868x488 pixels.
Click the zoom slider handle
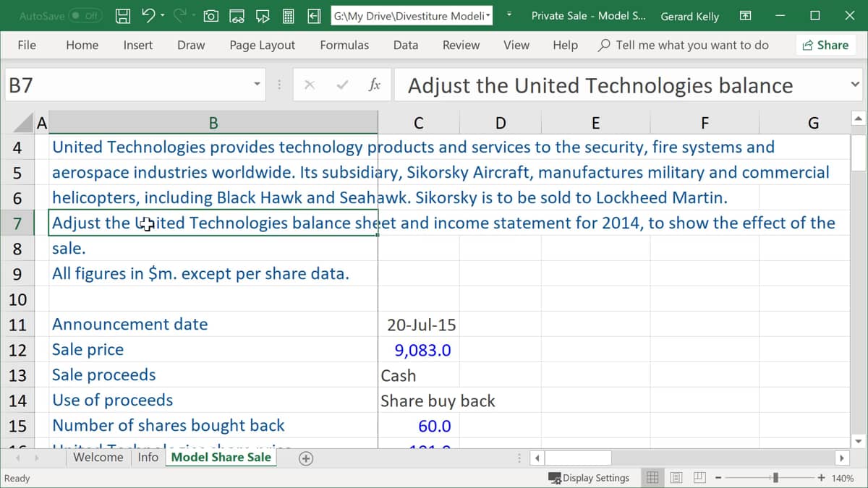tap(776, 478)
